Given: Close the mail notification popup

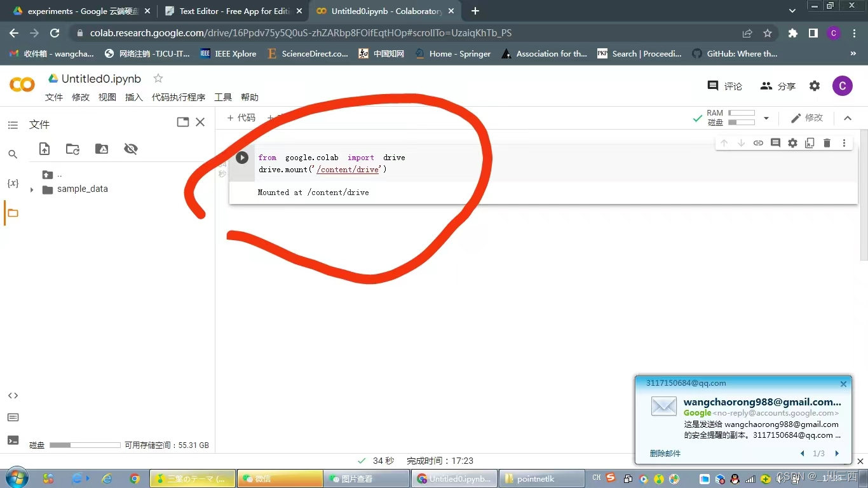Looking at the screenshot, I should (x=843, y=384).
